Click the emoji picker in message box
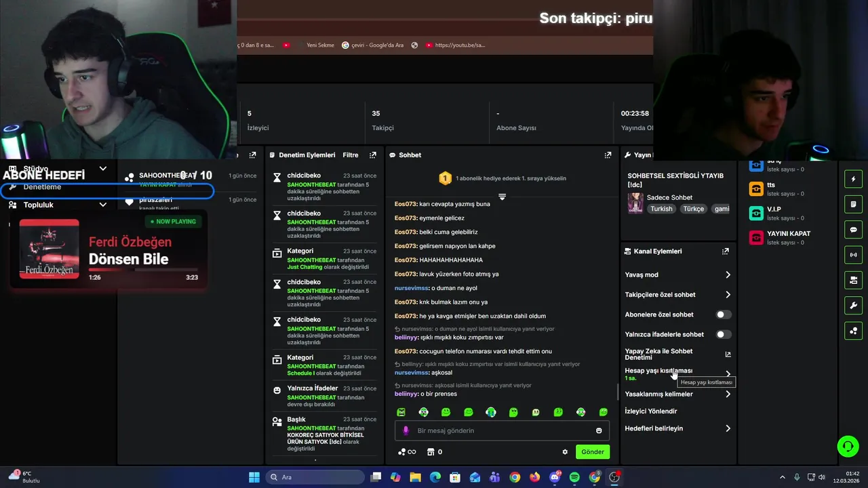Image resolution: width=868 pixels, height=488 pixels. pos(599,430)
